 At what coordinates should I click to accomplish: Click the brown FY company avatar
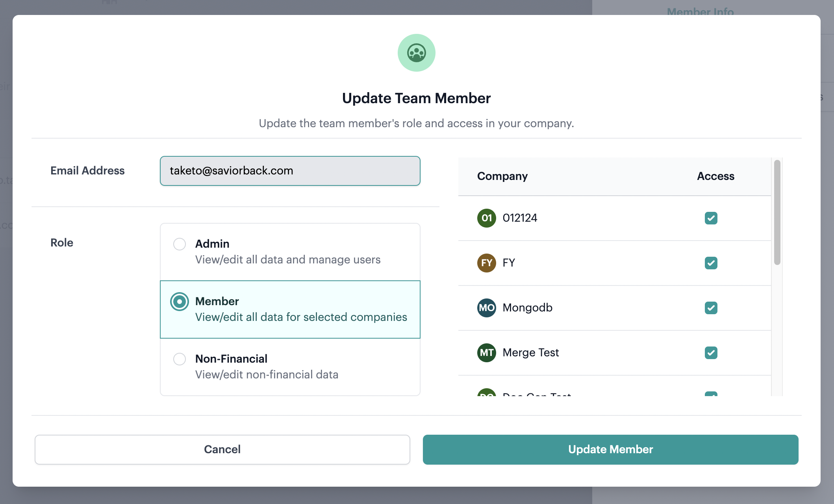[487, 263]
